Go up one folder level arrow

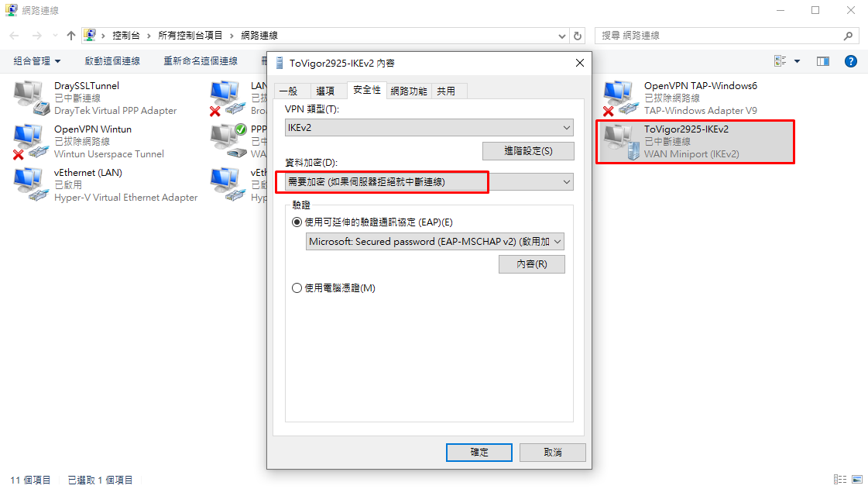[x=71, y=36]
